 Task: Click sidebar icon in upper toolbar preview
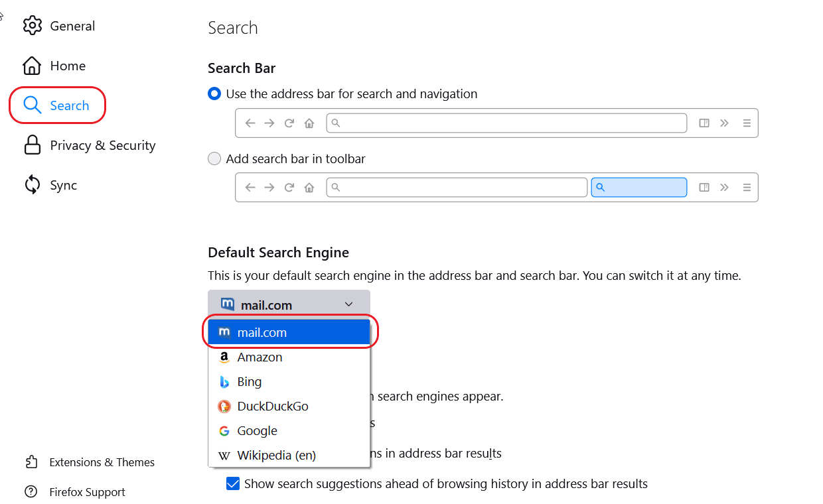pyautogui.click(x=705, y=123)
